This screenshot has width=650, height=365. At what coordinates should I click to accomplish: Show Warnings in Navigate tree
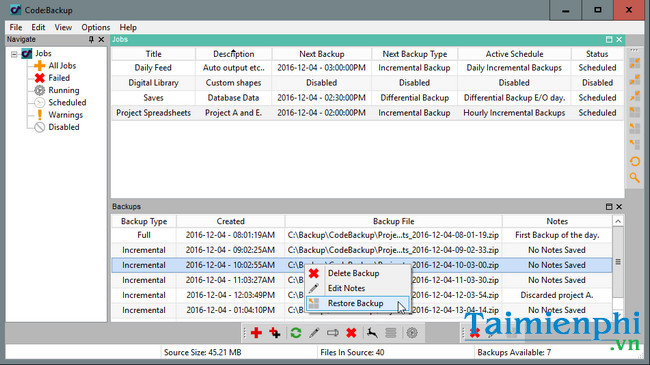(x=65, y=115)
